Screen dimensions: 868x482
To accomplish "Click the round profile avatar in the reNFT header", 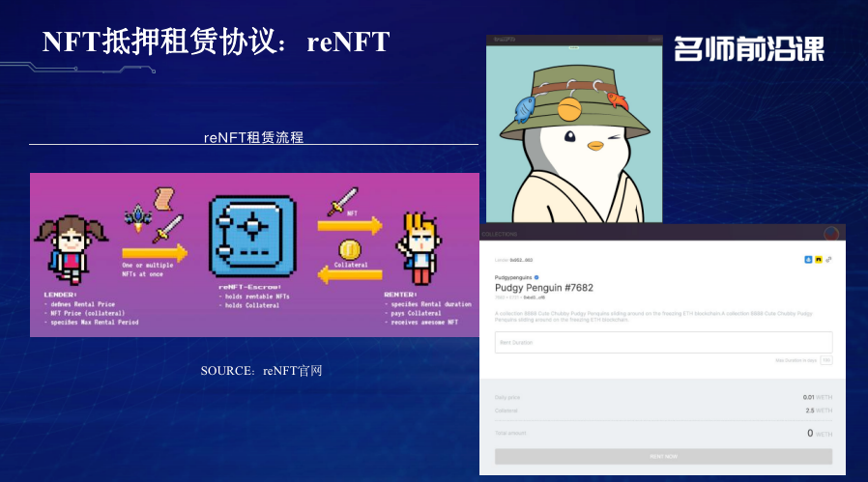I will pos(831,234).
